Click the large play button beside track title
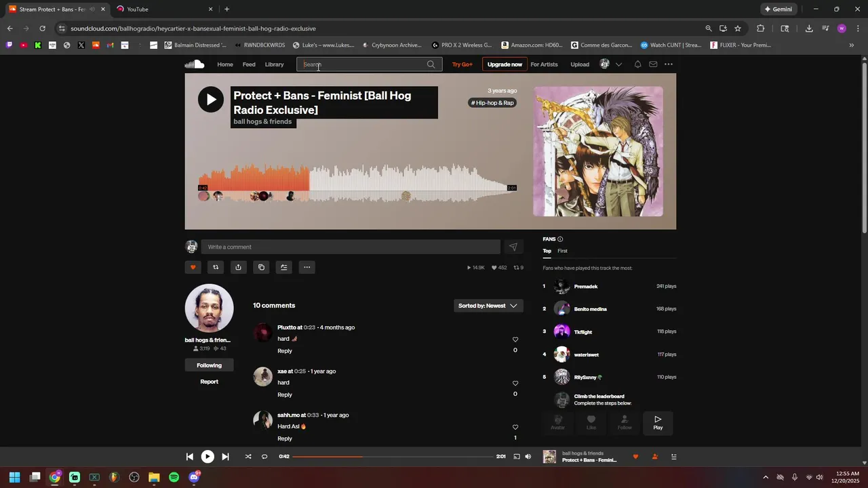868x488 pixels. 211,100
